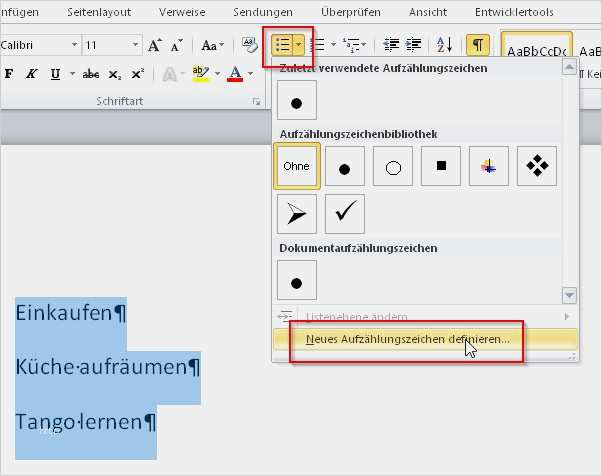The width and height of the screenshot is (602, 476).
Task: Toggle underline (U) formatting
Action: (55, 73)
